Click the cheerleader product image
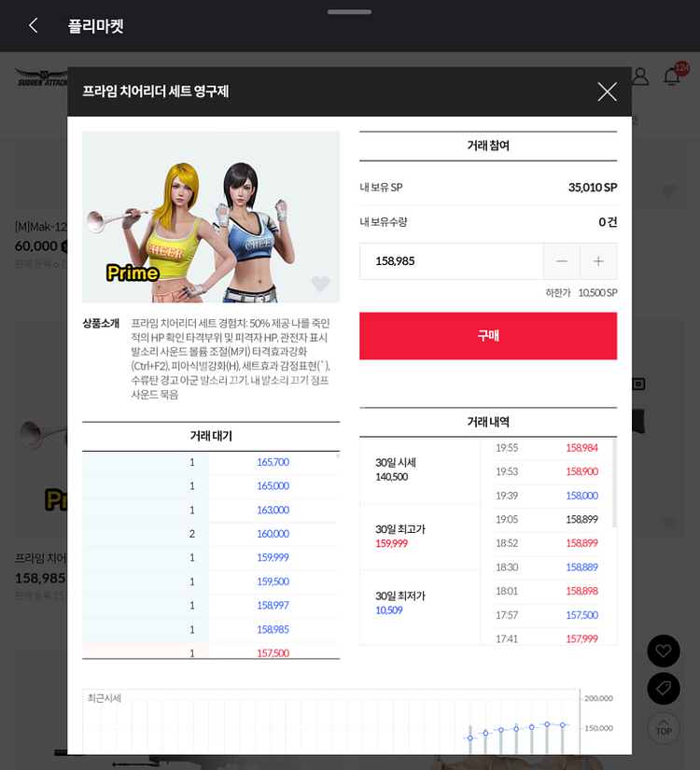The width and height of the screenshot is (700, 770). click(x=211, y=217)
